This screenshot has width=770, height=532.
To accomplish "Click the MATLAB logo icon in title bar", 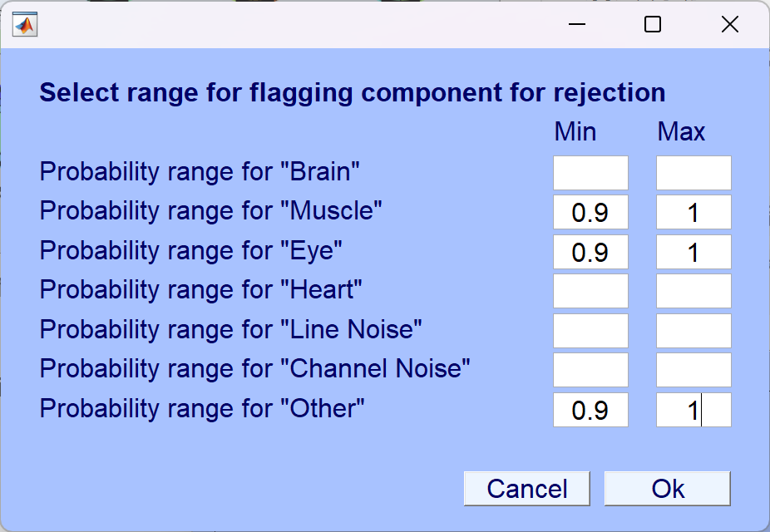I will coord(25,24).
